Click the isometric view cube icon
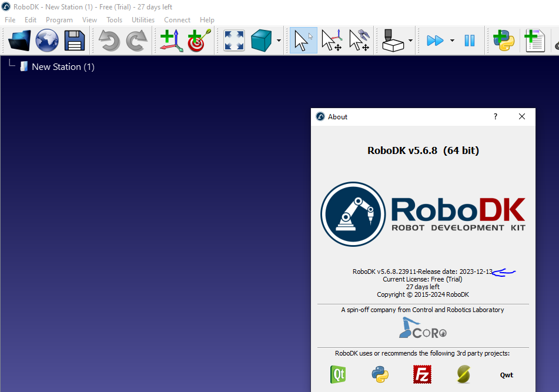Image resolution: width=559 pixels, height=392 pixels. (x=262, y=41)
